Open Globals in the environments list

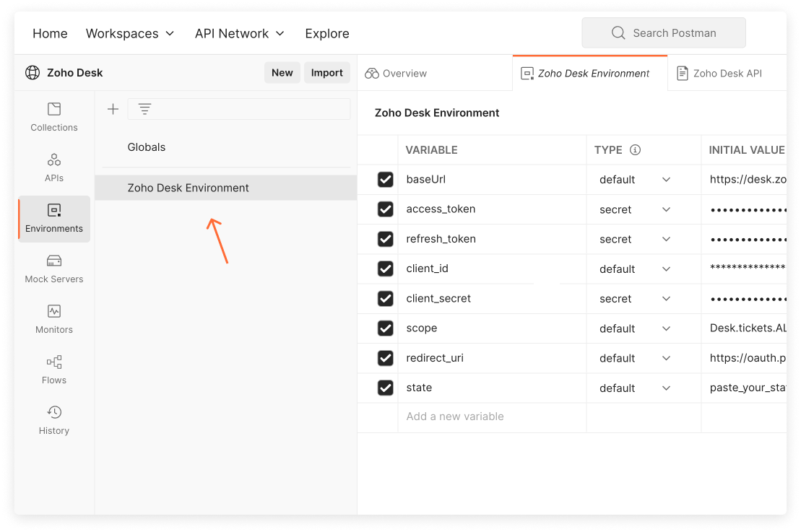click(x=147, y=147)
